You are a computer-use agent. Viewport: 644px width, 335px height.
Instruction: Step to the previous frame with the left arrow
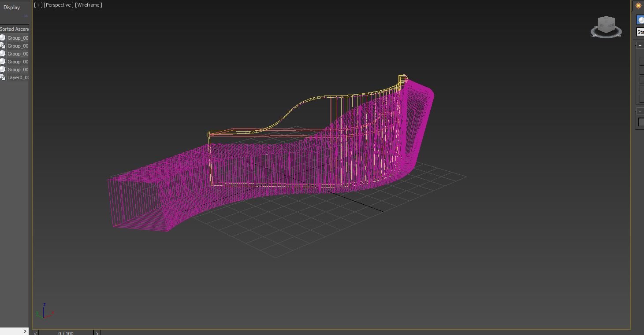pos(34,333)
